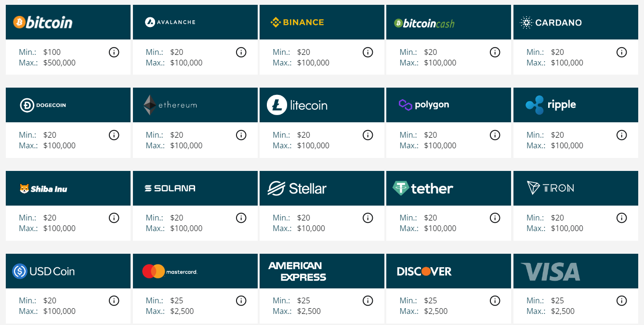Select the Ripple logo

(551, 104)
